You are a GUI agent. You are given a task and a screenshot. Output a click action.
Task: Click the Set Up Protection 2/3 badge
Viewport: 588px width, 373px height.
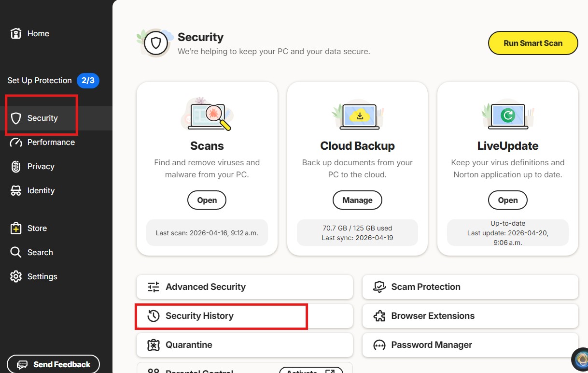point(88,81)
